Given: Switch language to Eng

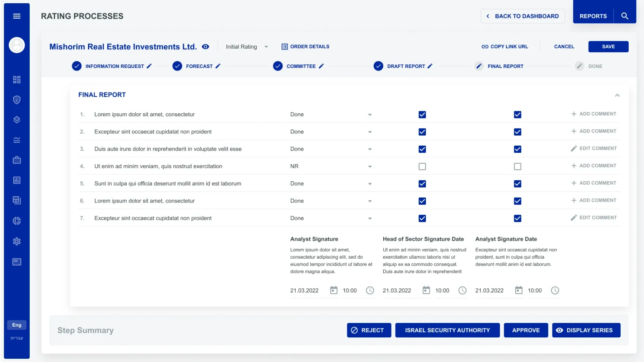Looking at the screenshot, I should point(16,325).
